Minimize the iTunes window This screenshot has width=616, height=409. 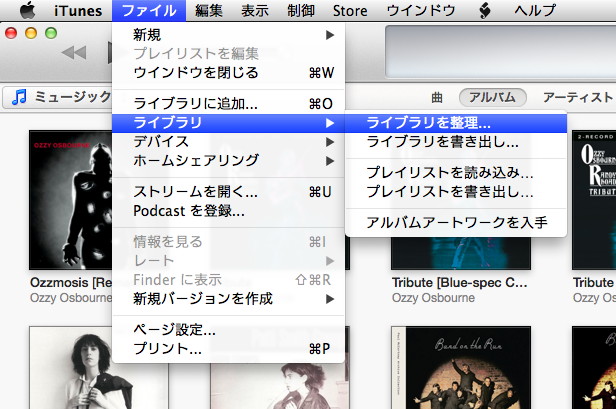(31, 33)
